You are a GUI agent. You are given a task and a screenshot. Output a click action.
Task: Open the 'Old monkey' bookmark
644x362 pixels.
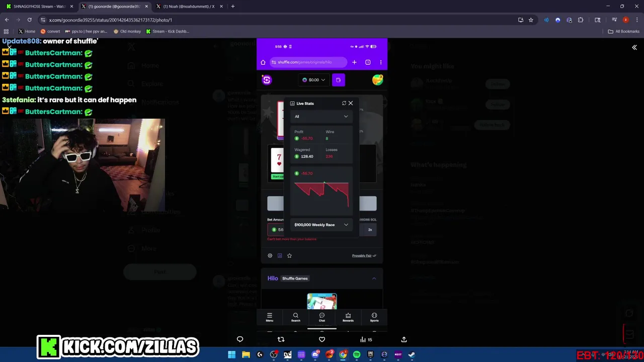[x=127, y=31]
